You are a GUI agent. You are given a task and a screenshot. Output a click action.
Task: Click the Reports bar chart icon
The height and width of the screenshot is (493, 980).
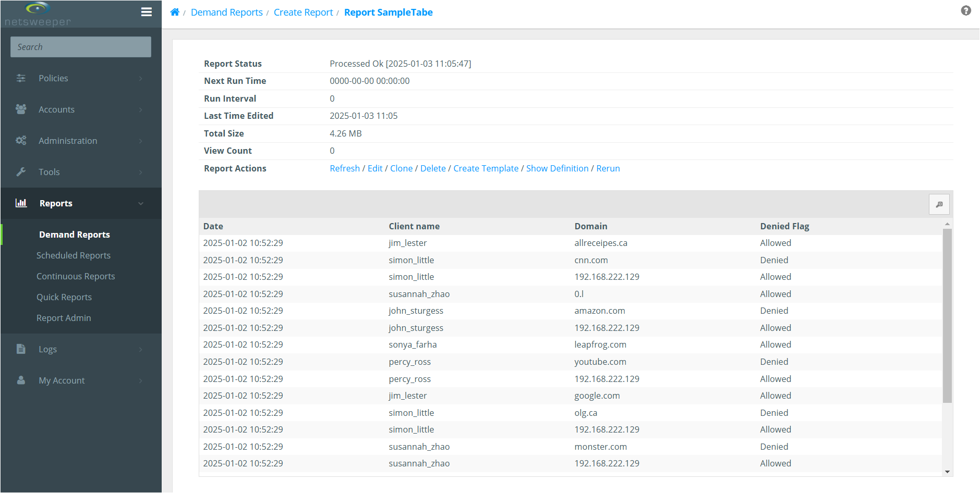tap(21, 203)
